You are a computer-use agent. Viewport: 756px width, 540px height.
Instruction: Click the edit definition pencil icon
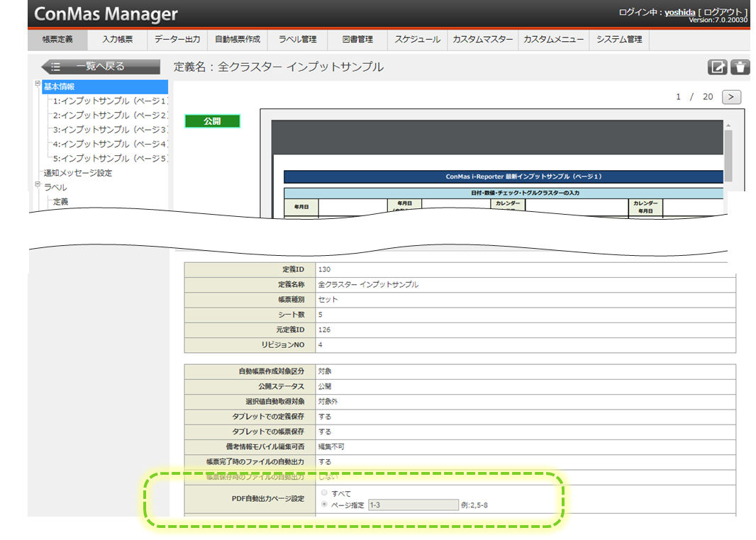(x=718, y=67)
